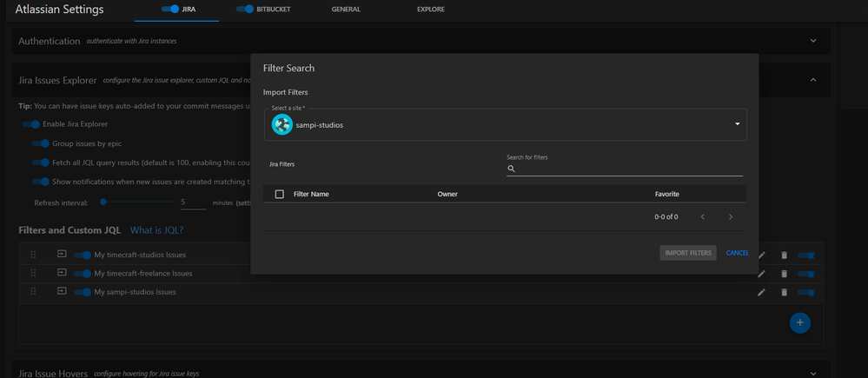Expand the Authentication section
Viewport: 868px width, 378px height.
point(813,41)
